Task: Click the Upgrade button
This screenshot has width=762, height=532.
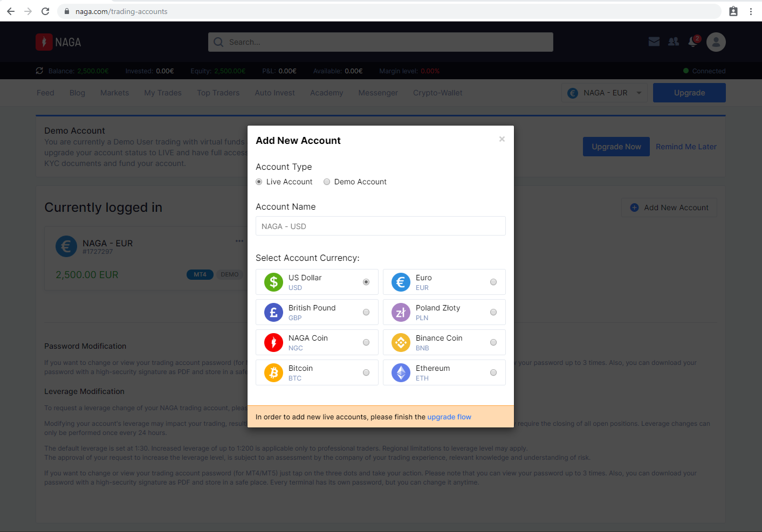Action: 689,93
